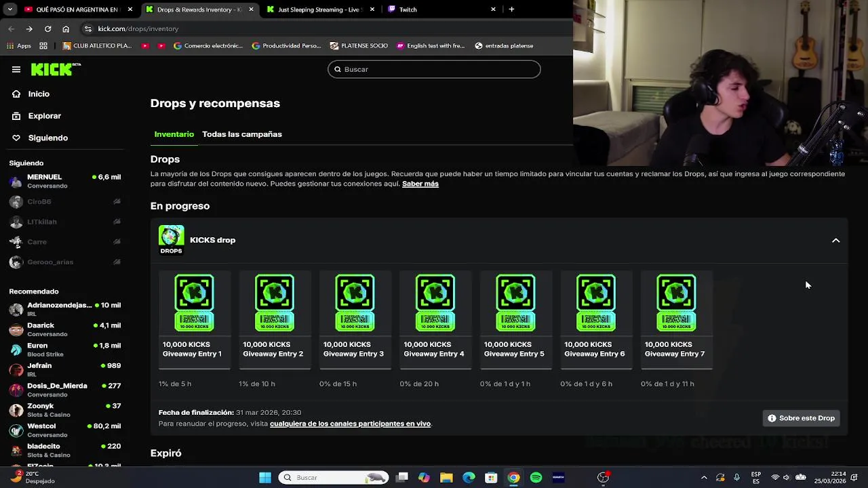Open the tab search dropdown
The height and width of the screenshot is (488, 868).
[10, 9]
